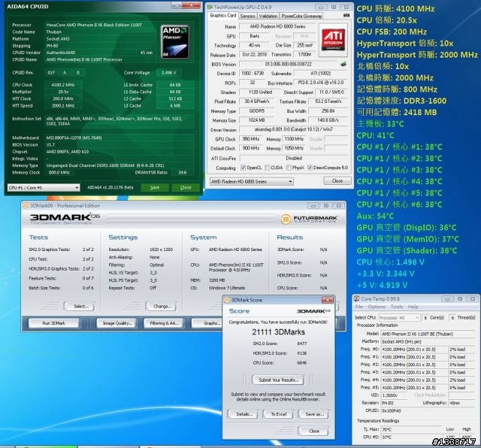Image resolution: width=481 pixels, height=448 pixels.
Task: Click Details... in the score dialog
Action: (244, 414)
